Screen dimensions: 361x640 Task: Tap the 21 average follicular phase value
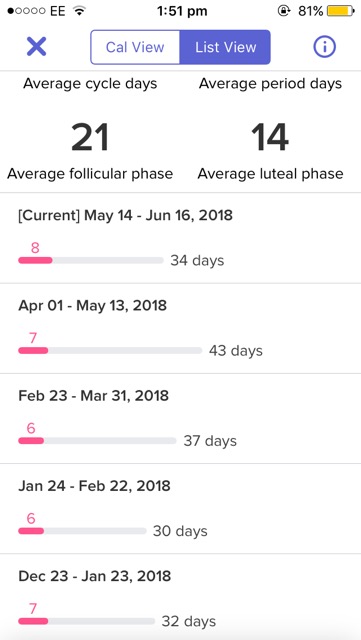tap(90, 138)
